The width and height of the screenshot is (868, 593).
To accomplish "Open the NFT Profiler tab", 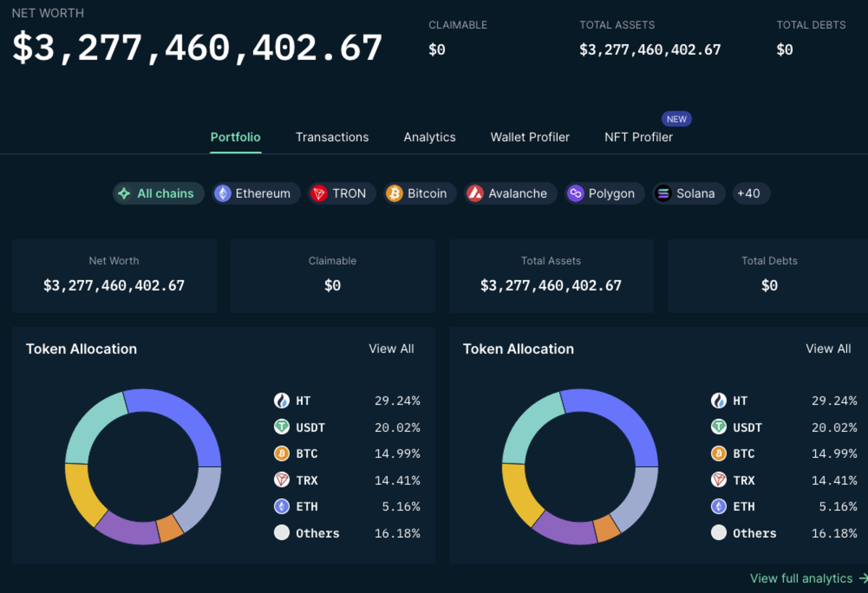I will 639,137.
